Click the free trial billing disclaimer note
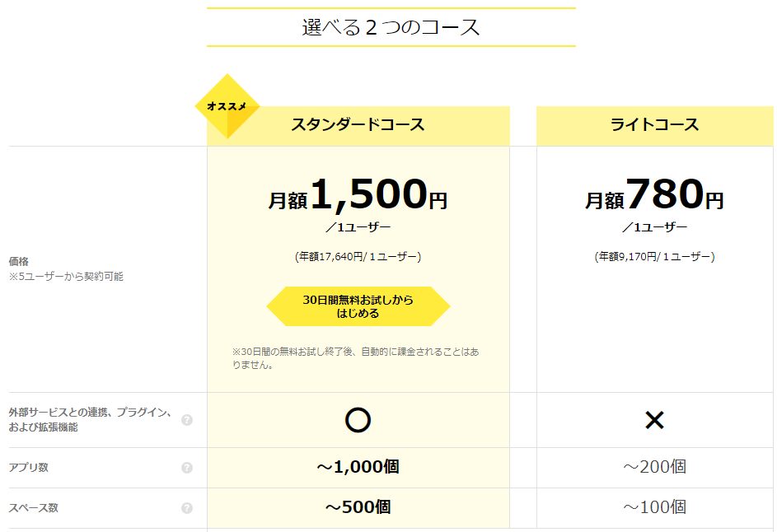The height and width of the screenshot is (532, 777). (355, 358)
